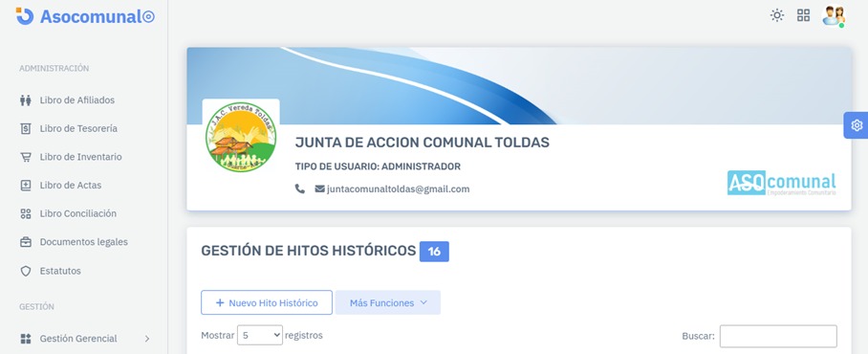Click the Libro de Afiliados people icon
The height and width of the screenshot is (354, 868).
(x=26, y=100)
